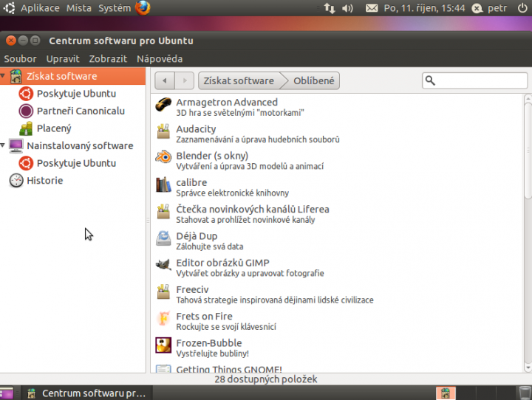This screenshot has height=400, width=532.
Task: Select Nainstalovaný software in sidebar
Action: click(80, 146)
